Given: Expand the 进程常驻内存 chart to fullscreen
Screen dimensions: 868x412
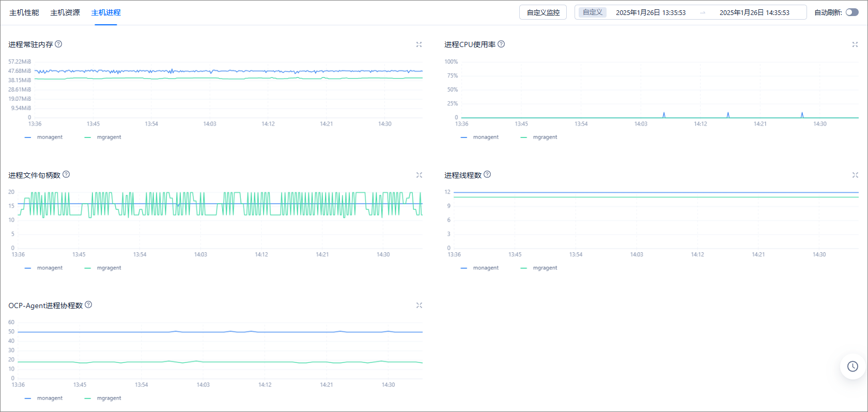Looking at the screenshot, I should point(419,44).
